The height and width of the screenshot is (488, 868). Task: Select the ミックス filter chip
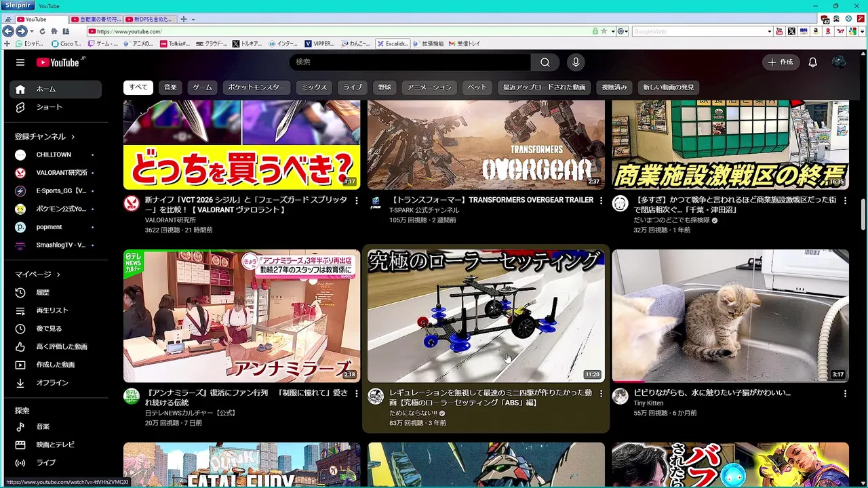tap(314, 87)
